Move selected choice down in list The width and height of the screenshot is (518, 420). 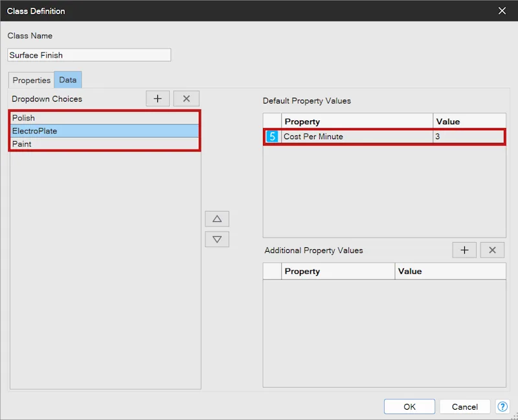coord(217,239)
